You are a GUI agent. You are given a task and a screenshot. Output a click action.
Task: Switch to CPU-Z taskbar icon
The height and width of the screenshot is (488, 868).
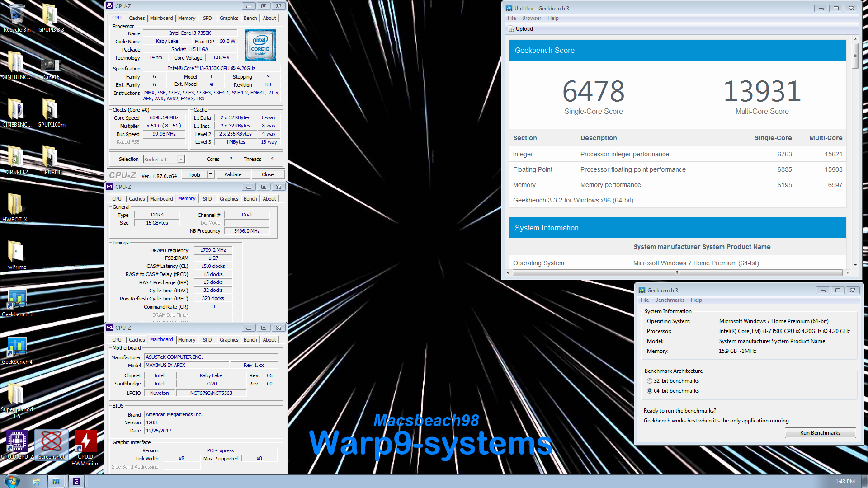(x=76, y=482)
